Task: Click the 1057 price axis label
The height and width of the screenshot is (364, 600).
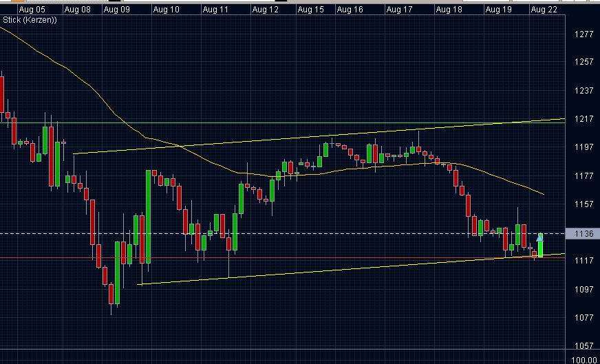Action: click(584, 346)
